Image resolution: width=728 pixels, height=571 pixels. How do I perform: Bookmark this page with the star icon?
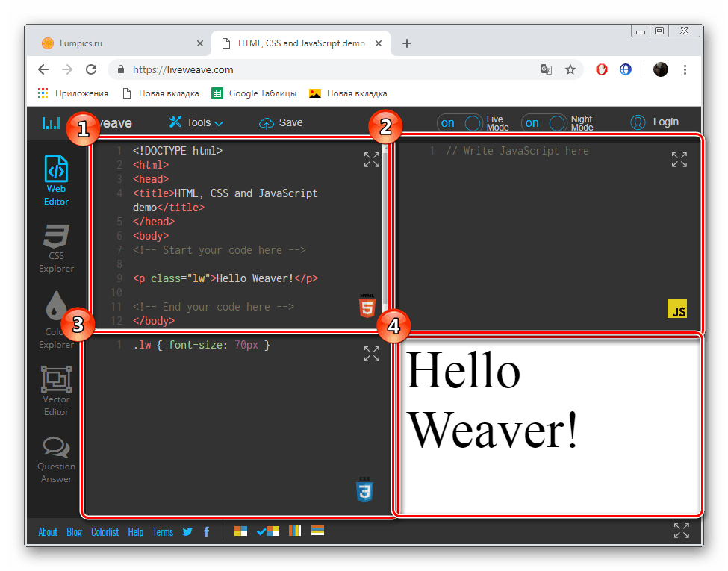click(570, 69)
